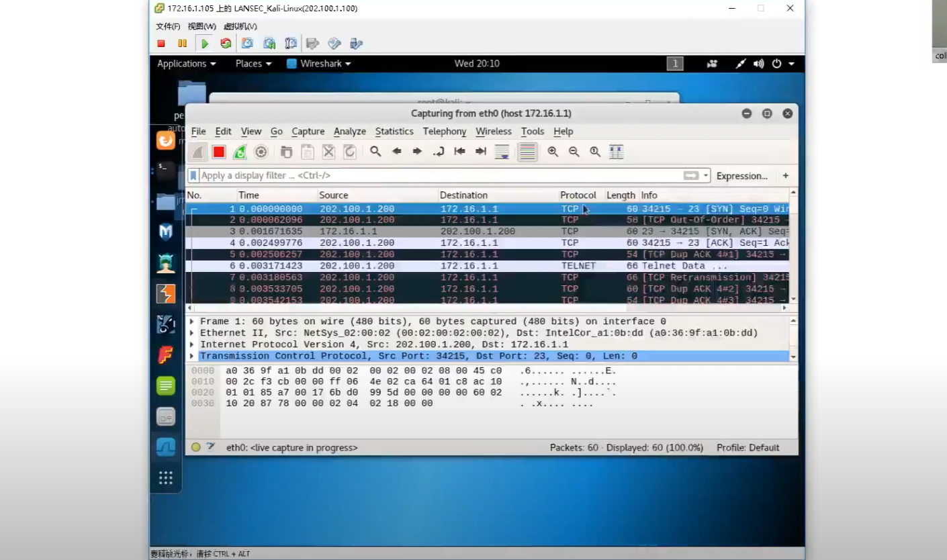The height and width of the screenshot is (560, 947).
Task: Open Capture options gear icon
Action: 261,152
